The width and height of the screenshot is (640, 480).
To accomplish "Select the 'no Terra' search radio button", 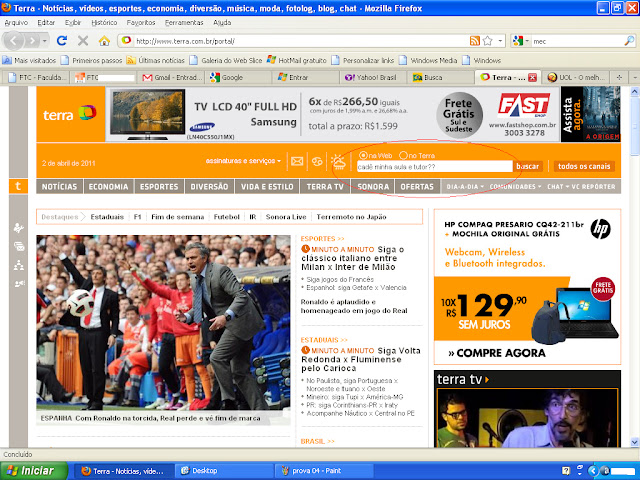I will 403,155.
